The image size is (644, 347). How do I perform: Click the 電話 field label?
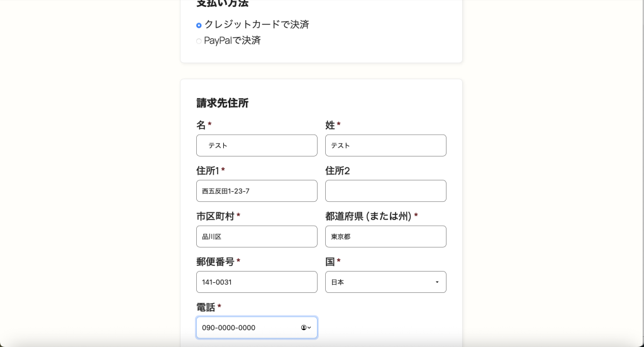(x=206, y=307)
